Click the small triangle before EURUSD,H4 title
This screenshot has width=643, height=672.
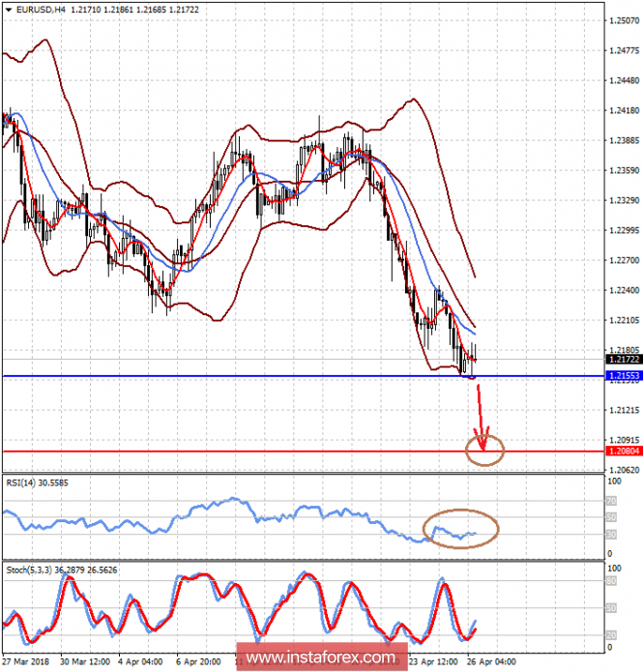tap(7, 8)
